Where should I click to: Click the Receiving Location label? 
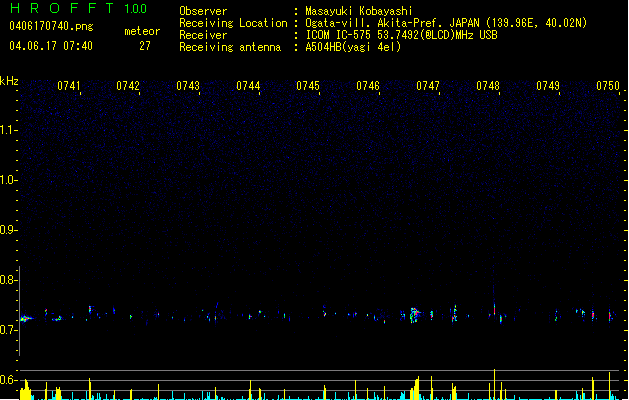233,23
